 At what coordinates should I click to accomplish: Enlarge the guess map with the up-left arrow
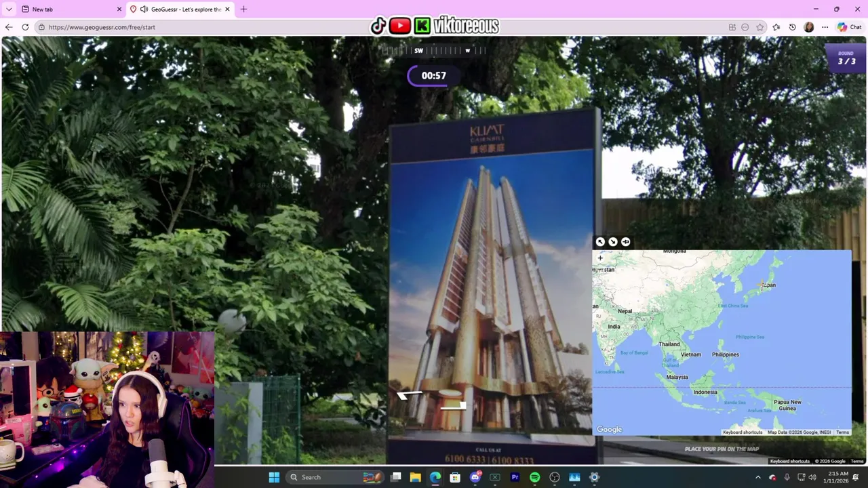600,242
